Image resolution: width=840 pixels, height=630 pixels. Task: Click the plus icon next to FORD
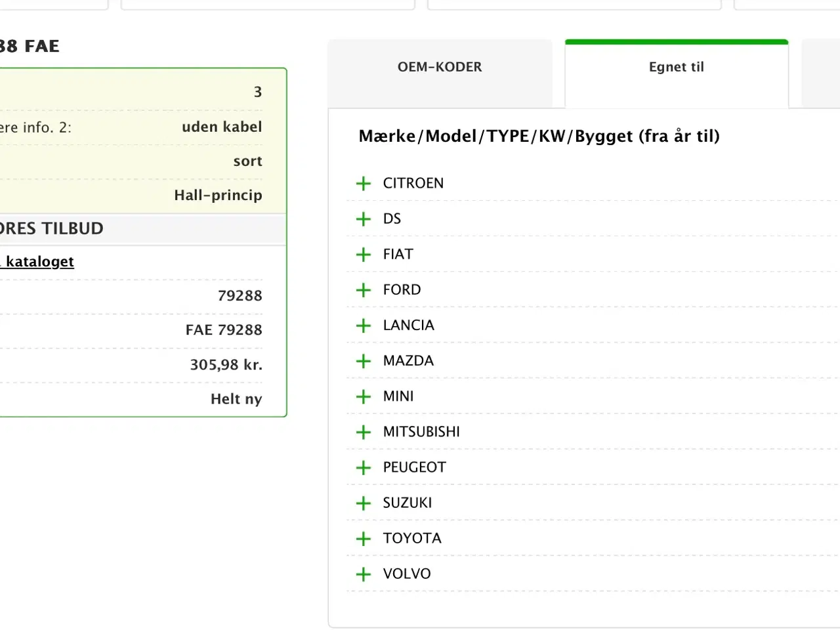click(x=364, y=290)
